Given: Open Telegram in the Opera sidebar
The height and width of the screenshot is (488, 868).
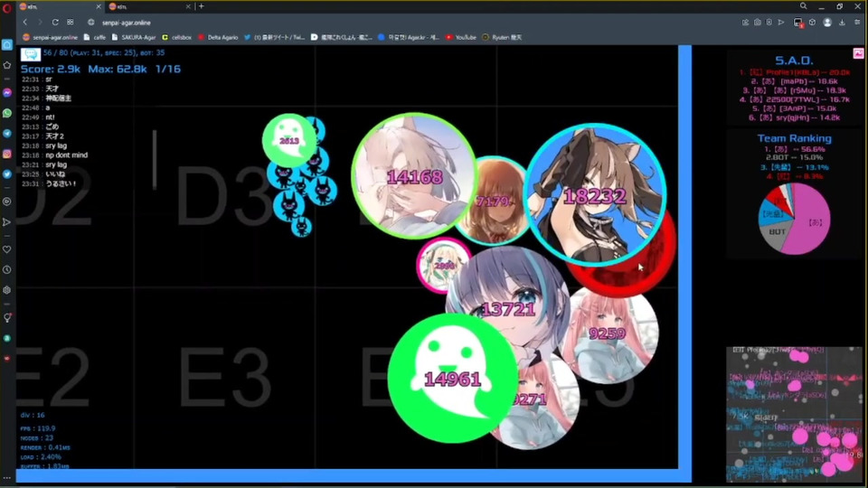Looking at the screenshot, I should tap(7, 134).
